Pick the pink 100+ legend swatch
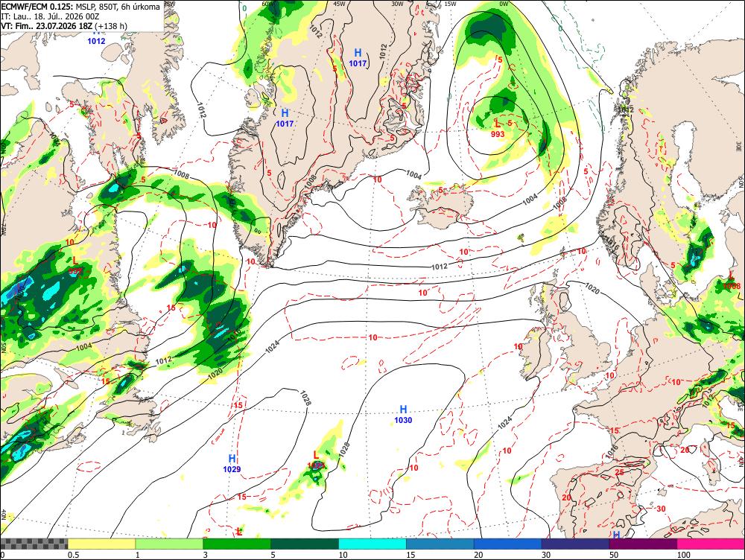 [x=711, y=544]
